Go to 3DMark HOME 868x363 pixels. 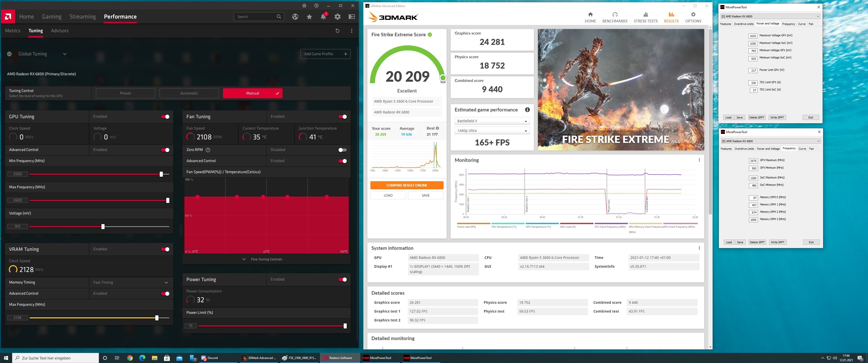click(x=590, y=17)
